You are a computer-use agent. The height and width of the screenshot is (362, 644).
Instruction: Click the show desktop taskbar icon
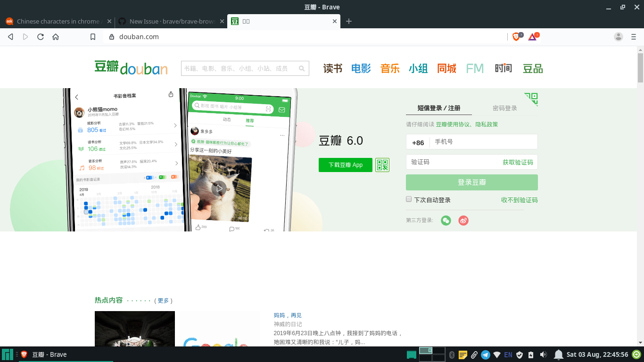412,354
